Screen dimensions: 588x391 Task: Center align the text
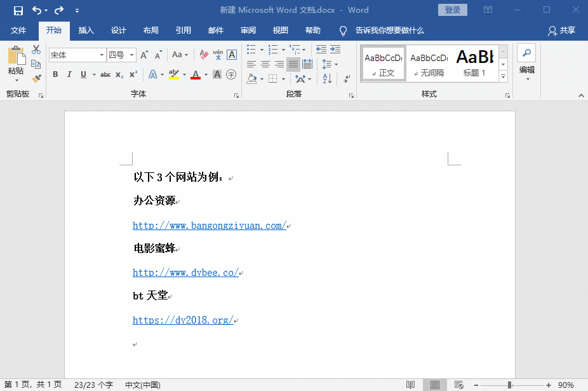pos(265,64)
